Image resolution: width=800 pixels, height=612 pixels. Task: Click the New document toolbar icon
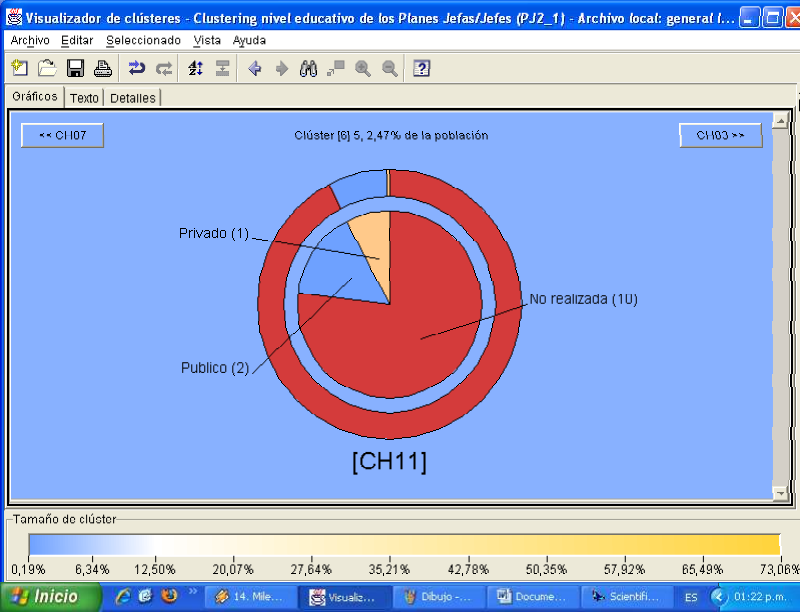[x=19, y=68]
